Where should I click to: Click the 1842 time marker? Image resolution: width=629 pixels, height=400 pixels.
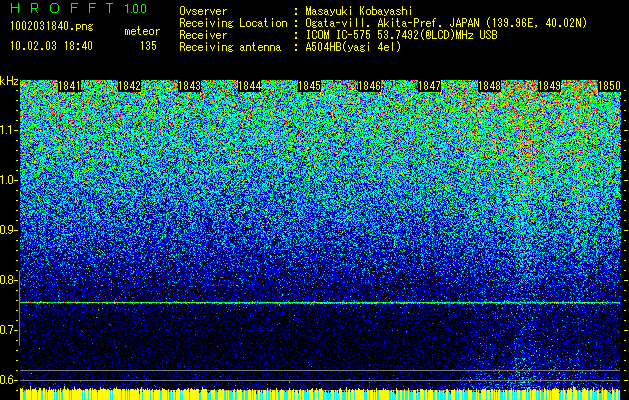tap(130, 86)
